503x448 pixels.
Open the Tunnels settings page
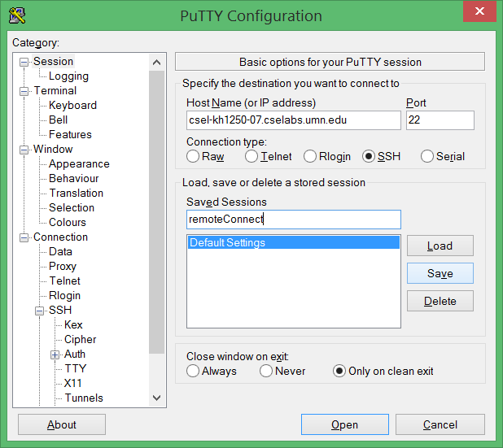pos(84,398)
